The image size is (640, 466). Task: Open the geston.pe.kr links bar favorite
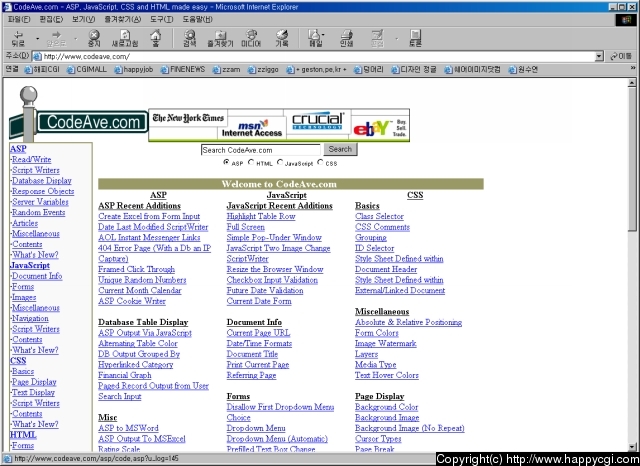pos(316,69)
